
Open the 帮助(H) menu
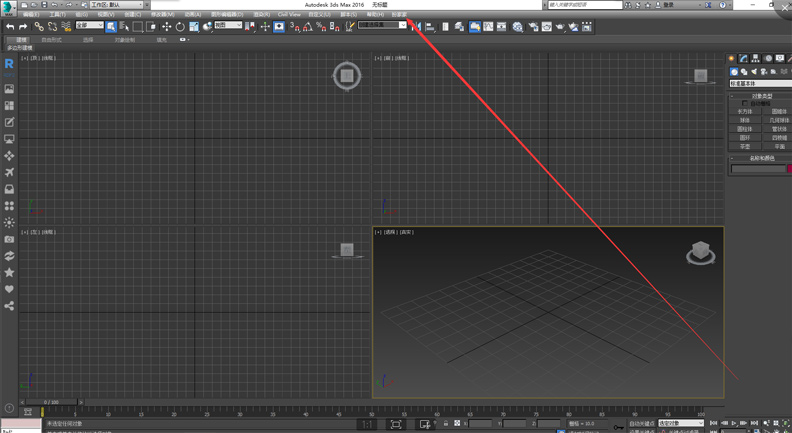pos(374,15)
